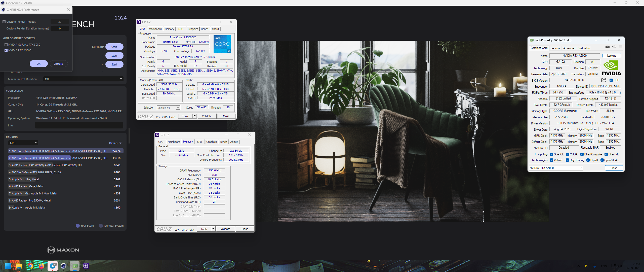Close the Cinebench Preferences dialog with X
The width and height of the screenshot is (644, 272).
pyautogui.click(x=69, y=10)
